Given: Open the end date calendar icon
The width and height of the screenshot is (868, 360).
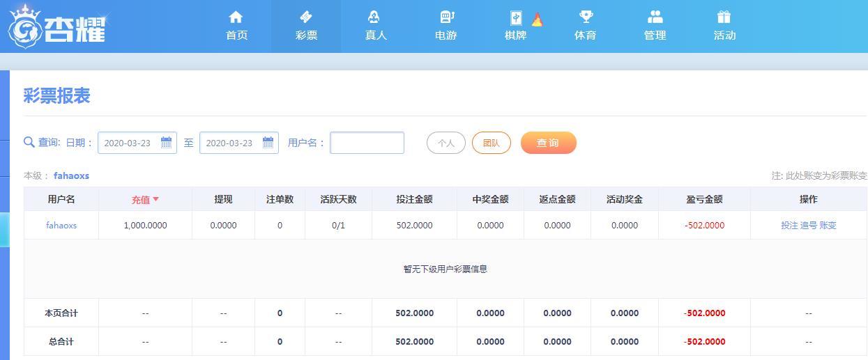Looking at the screenshot, I should pos(268,142).
